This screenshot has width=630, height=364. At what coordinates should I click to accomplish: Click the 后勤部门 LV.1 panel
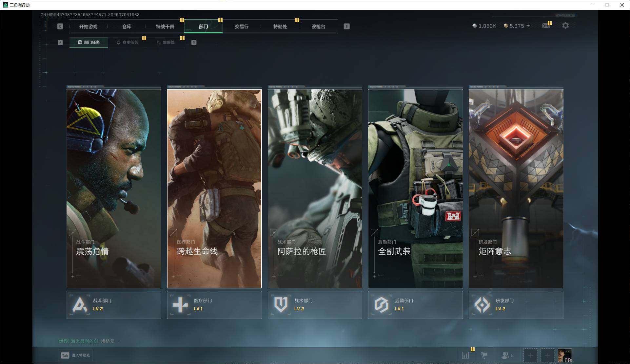coord(415,305)
